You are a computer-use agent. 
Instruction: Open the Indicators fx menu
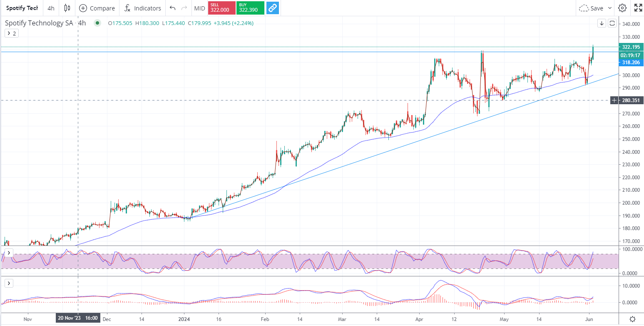(x=143, y=8)
